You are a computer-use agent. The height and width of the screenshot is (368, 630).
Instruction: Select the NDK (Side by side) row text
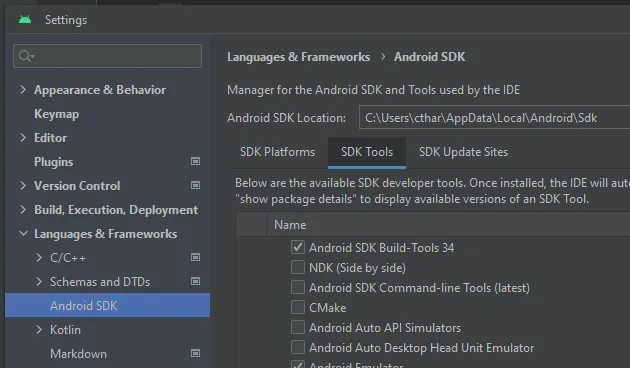(x=357, y=268)
